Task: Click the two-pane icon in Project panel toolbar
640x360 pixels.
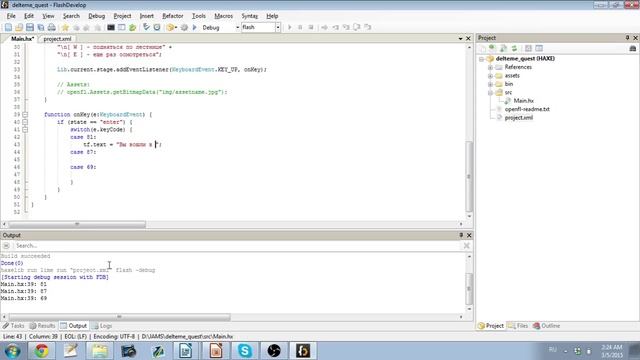Action: click(x=539, y=48)
